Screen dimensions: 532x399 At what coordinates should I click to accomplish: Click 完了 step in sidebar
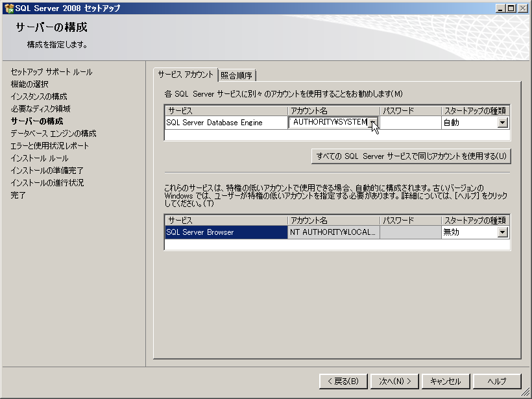coord(18,195)
